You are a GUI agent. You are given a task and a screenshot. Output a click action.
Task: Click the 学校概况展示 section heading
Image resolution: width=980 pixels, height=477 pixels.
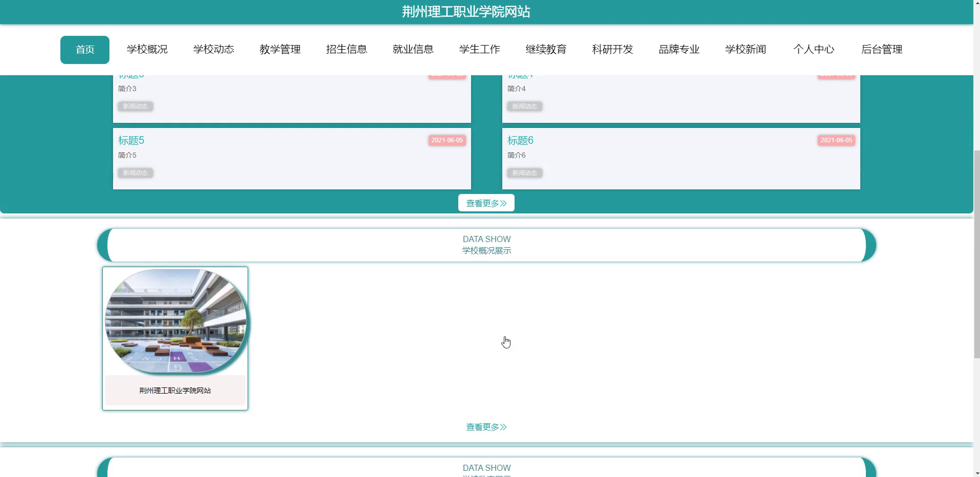[x=487, y=251]
